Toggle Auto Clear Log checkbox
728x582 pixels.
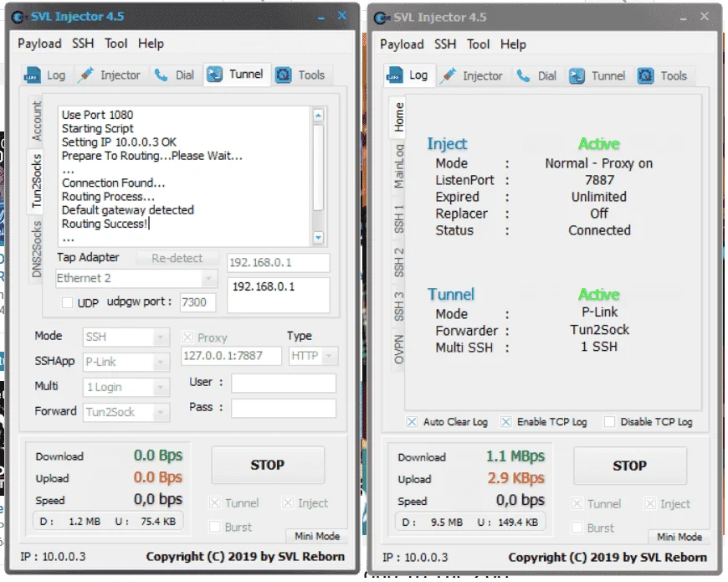(x=412, y=422)
